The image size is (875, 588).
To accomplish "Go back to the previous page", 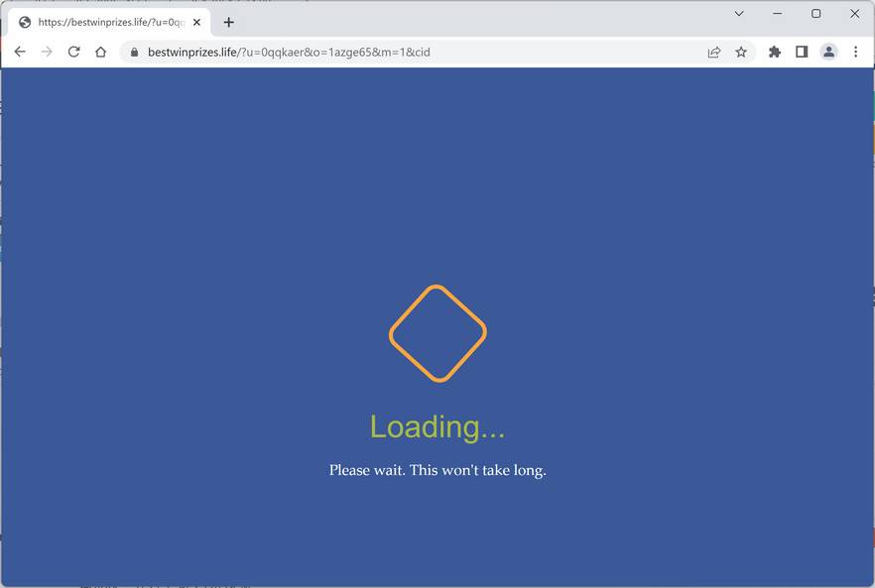I will pyautogui.click(x=20, y=52).
